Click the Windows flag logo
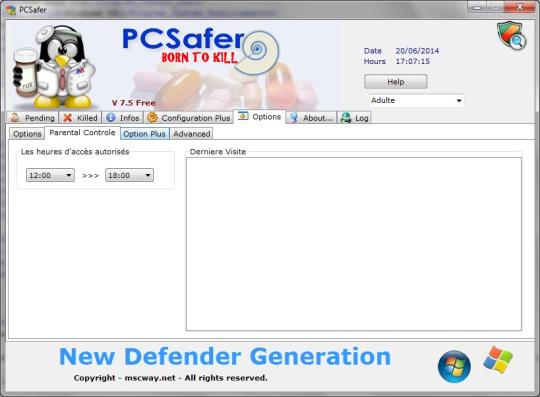The image size is (540, 397). pos(498,360)
